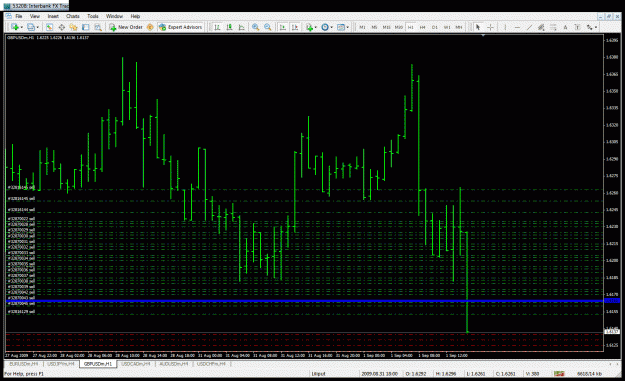Open the Insert menu
The width and height of the screenshot is (625, 381).
pos(53,16)
